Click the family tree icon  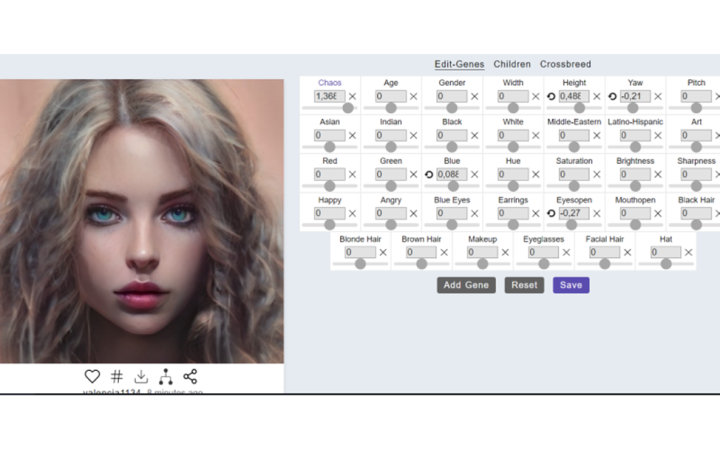point(165,376)
